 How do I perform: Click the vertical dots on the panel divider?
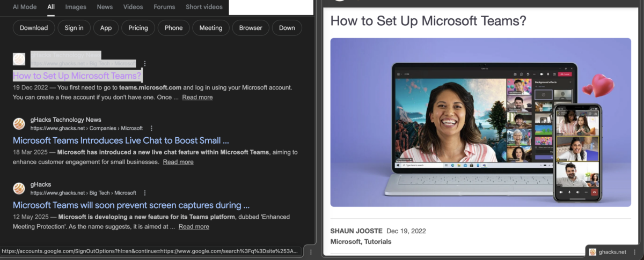[x=311, y=251]
